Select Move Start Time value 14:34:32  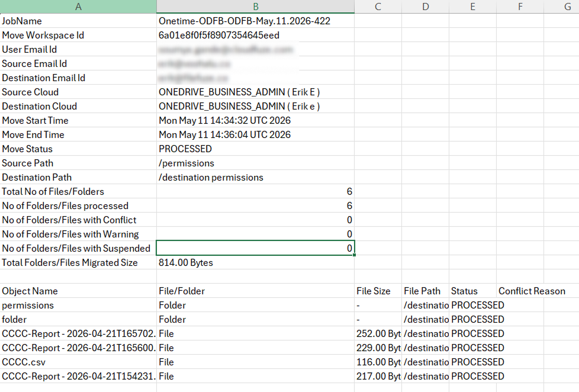pyautogui.click(x=256, y=120)
